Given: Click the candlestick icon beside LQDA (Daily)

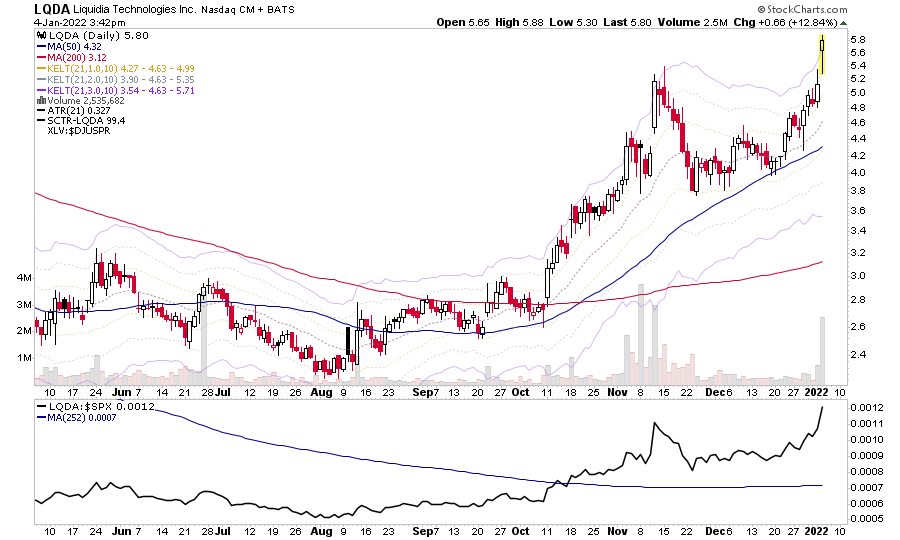Looking at the screenshot, I should click(42, 35).
